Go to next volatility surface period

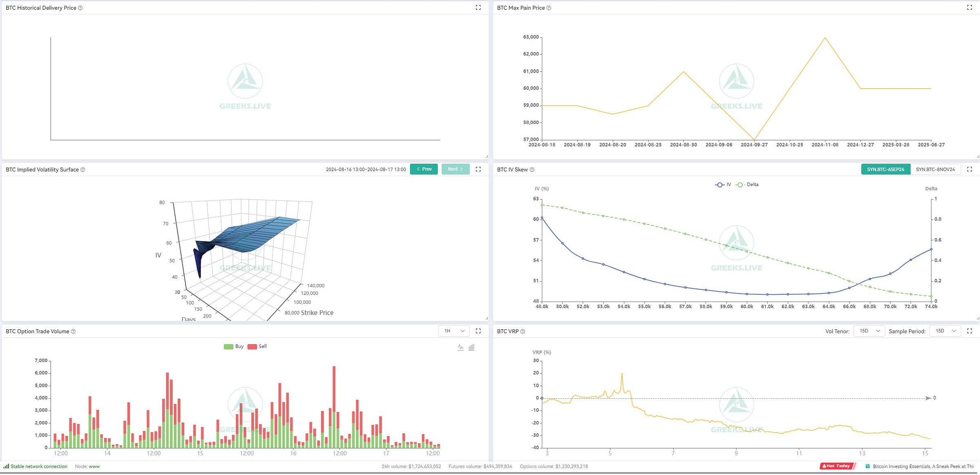(455, 169)
